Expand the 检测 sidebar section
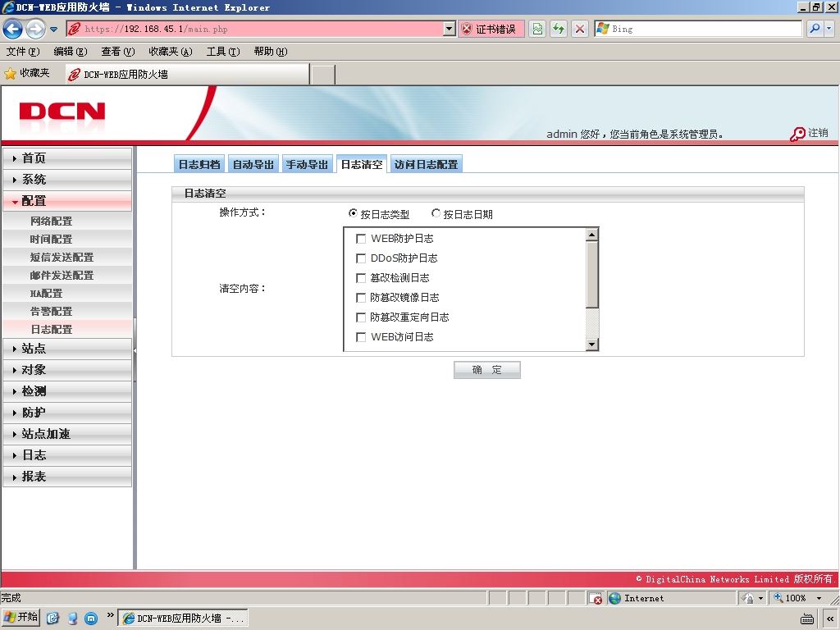The width and height of the screenshot is (840, 630). (x=67, y=391)
